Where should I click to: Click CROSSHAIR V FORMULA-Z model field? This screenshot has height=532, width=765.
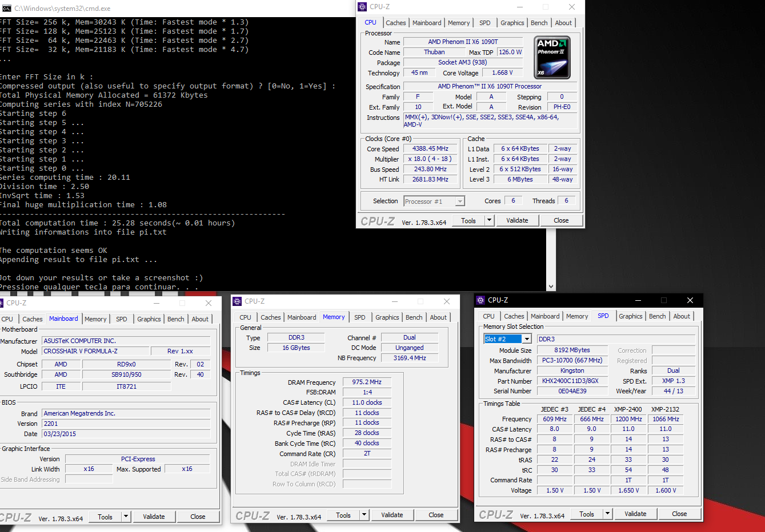95,351
